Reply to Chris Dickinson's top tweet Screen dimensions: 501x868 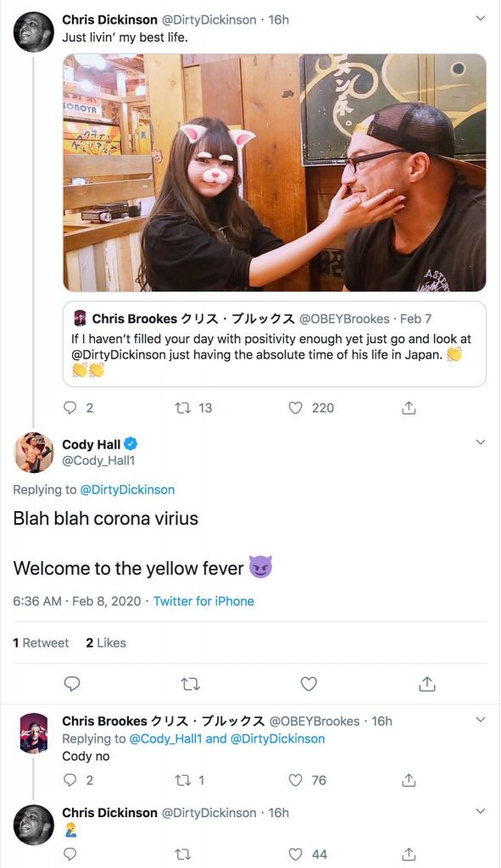pyautogui.click(x=70, y=408)
